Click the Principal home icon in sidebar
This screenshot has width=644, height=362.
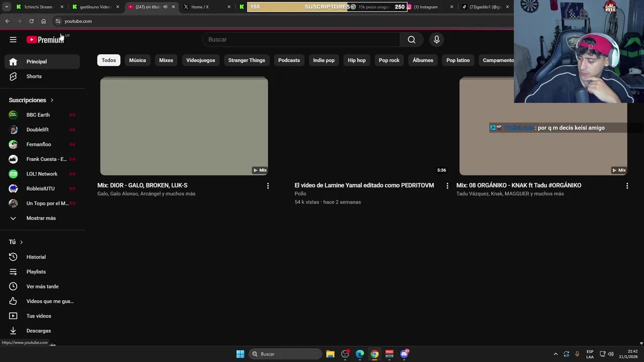tap(13, 62)
